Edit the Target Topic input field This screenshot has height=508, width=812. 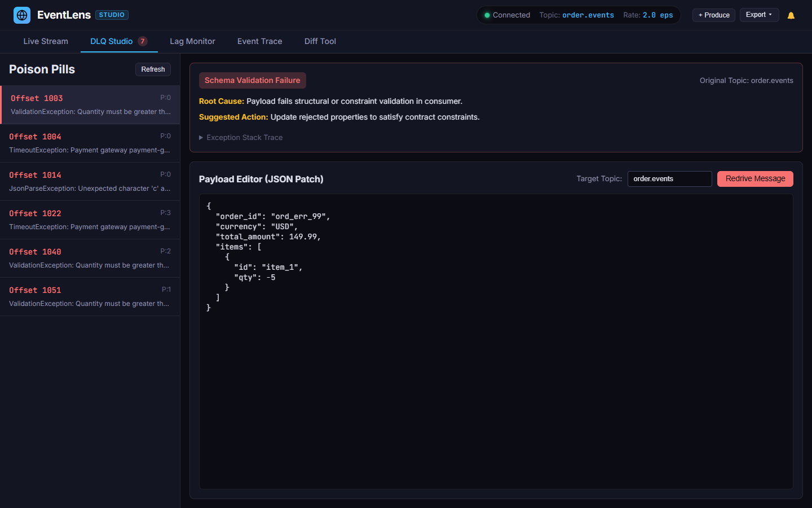[x=669, y=179]
